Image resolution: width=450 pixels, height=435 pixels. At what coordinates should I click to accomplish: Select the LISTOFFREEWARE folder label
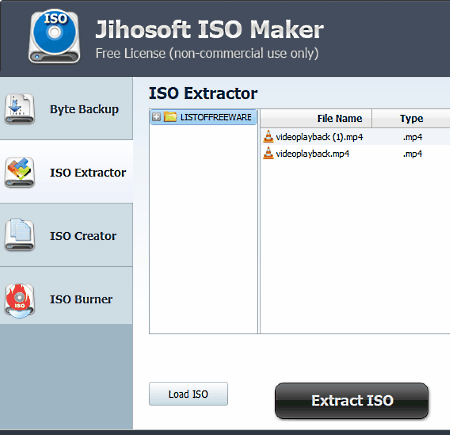[216, 117]
